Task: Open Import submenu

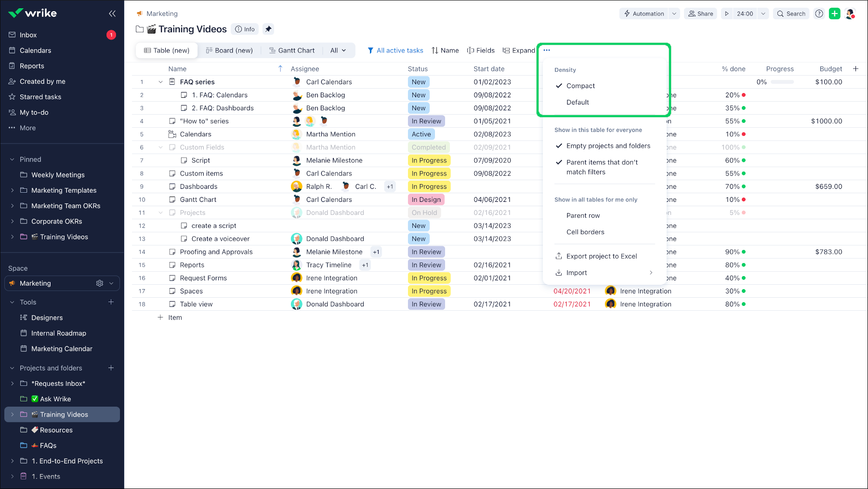Action: (604, 273)
